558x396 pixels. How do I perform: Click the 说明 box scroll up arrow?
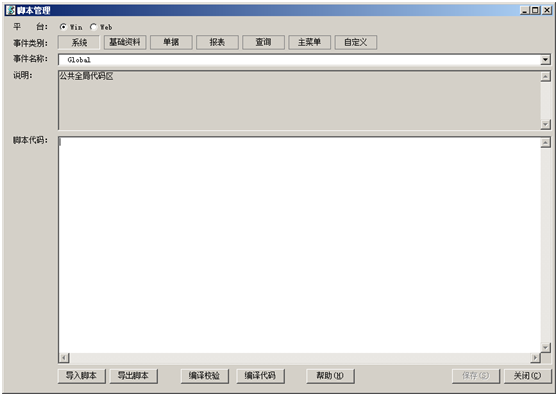click(546, 76)
